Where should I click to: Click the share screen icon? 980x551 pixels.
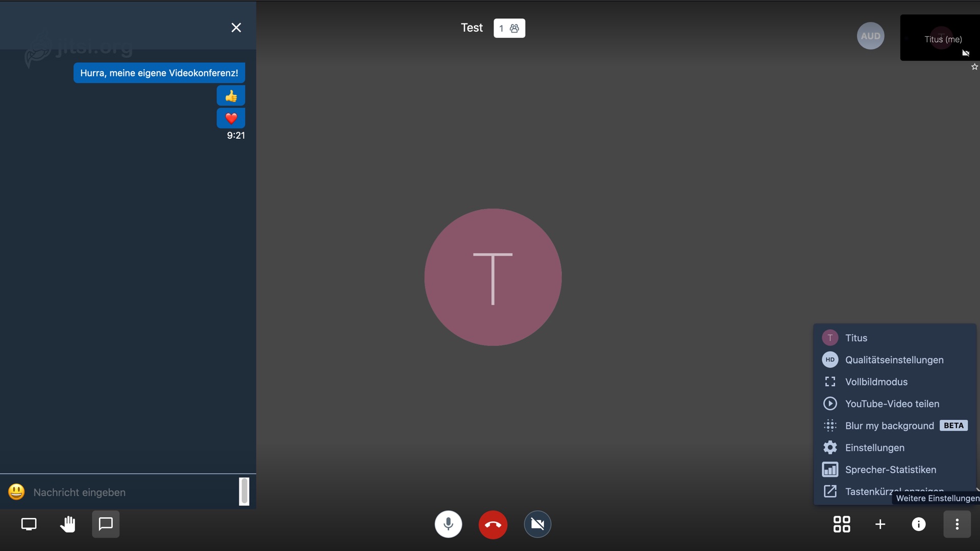[29, 524]
